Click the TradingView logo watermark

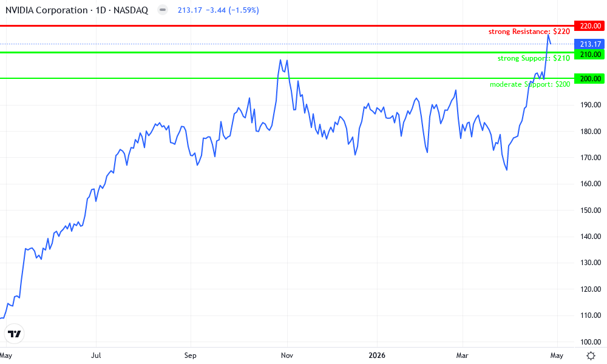pos(15,334)
